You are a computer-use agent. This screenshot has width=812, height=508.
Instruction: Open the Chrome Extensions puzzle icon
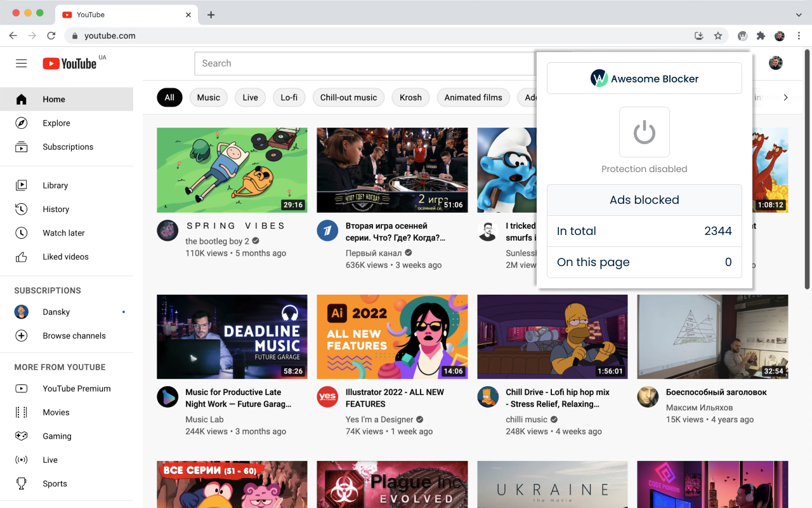761,36
